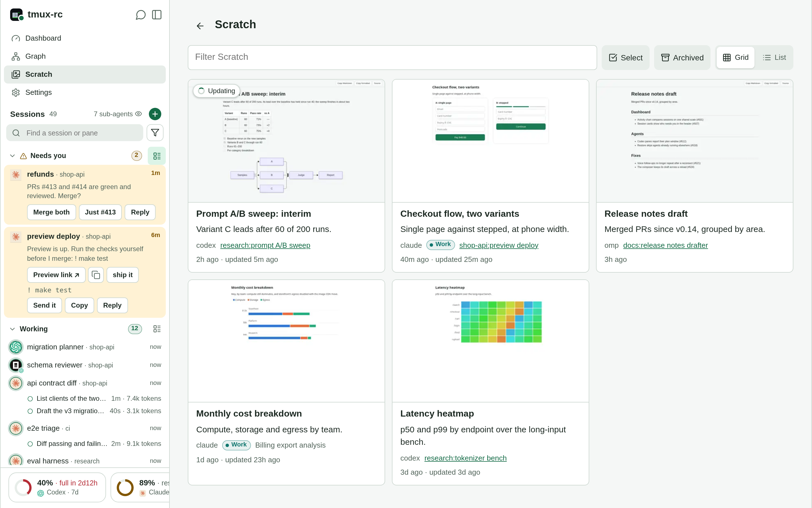Click the warning icon beside Needs you

(23, 156)
